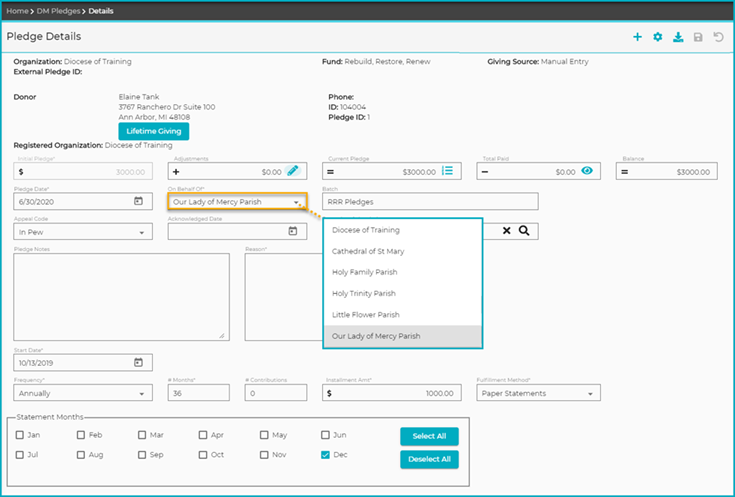Click the Pledge Notes text area
Image resolution: width=735 pixels, height=497 pixels.
121,297
